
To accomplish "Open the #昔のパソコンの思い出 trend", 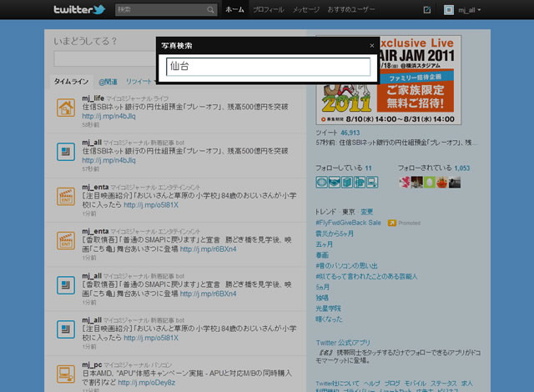I will pos(346,265).
